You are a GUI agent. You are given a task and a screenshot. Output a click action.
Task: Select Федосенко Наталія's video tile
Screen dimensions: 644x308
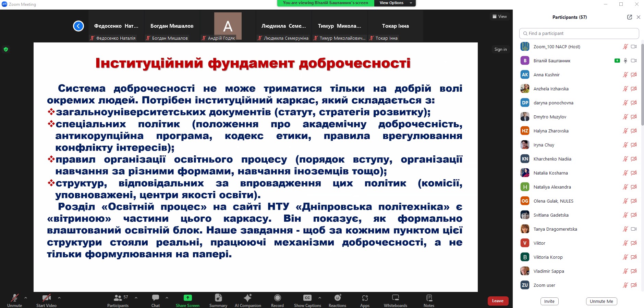(x=116, y=26)
